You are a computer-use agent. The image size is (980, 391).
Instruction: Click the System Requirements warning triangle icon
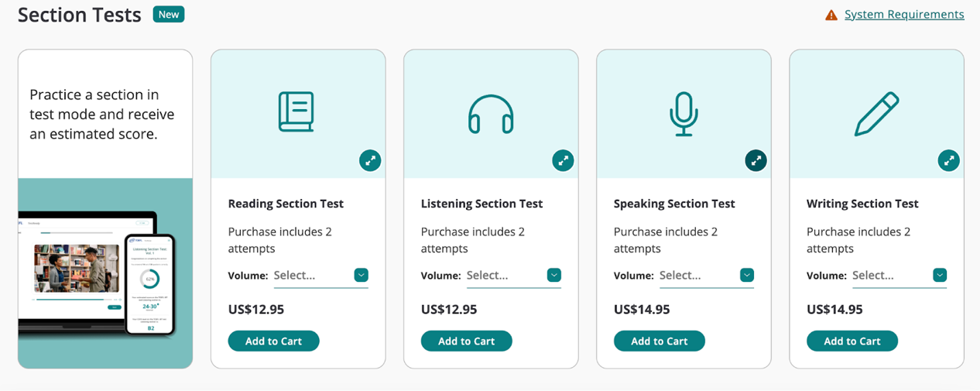[831, 15]
